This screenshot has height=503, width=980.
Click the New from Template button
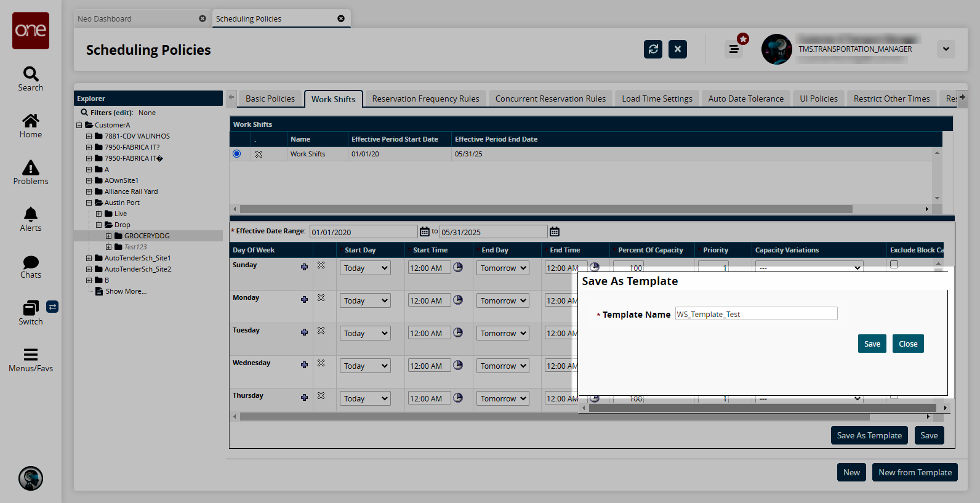915,472
